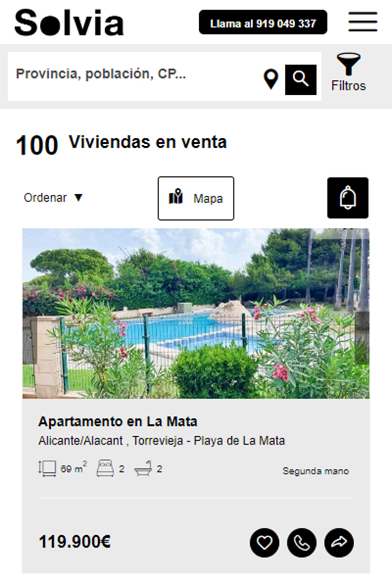Click the Ordenar arrow triangle
392x582 pixels.
tap(78, 198)
